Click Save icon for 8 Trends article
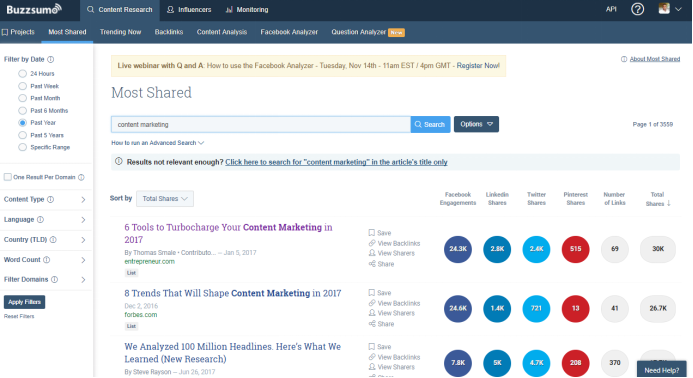Image resolution: width=693 pixels, height=378 pixels. tap(372, 293)
